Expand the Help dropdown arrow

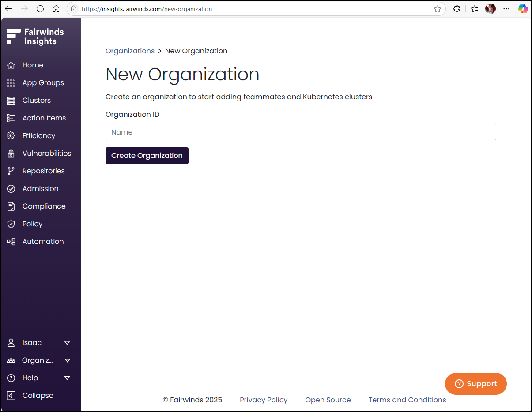(67, 378)
